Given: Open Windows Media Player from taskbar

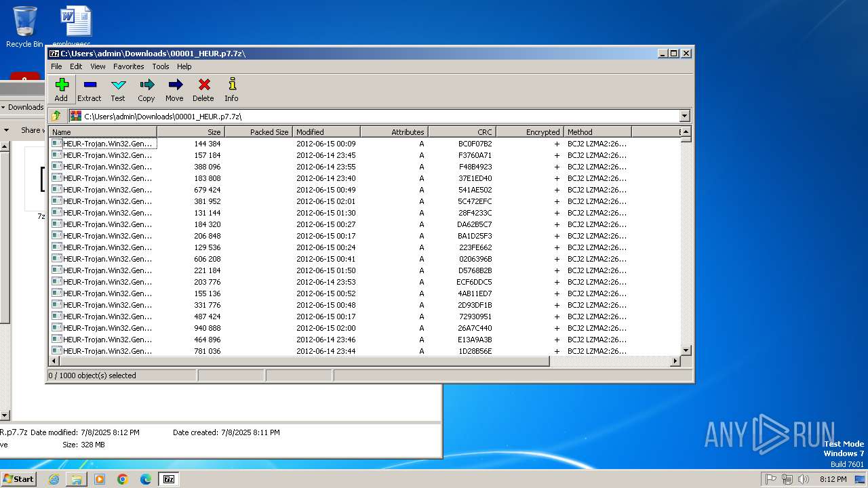Looking at the screenshot, I should click(100, 479).
